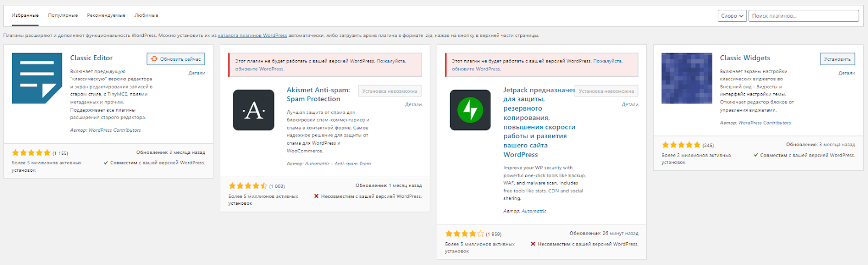Open WordPress Contributors author link of Classic Widgets

pos(765,122)
